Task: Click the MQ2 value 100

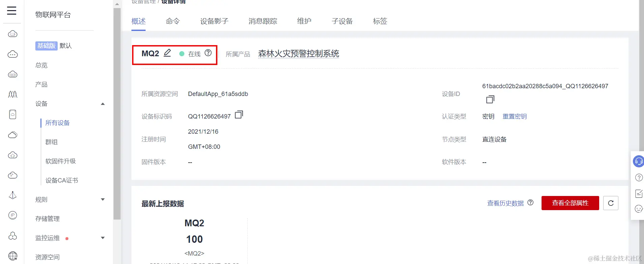Action: (194, 239)
